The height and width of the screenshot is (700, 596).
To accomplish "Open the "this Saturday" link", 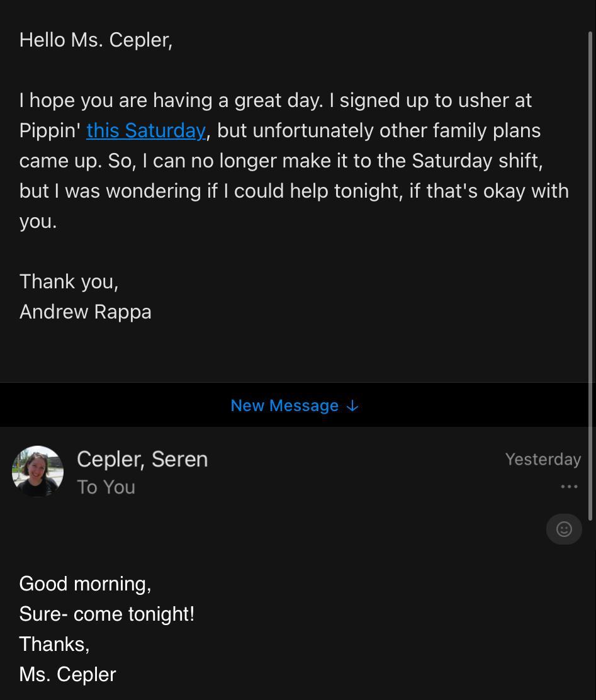I will pyautogui.click(x=146, y=130).
